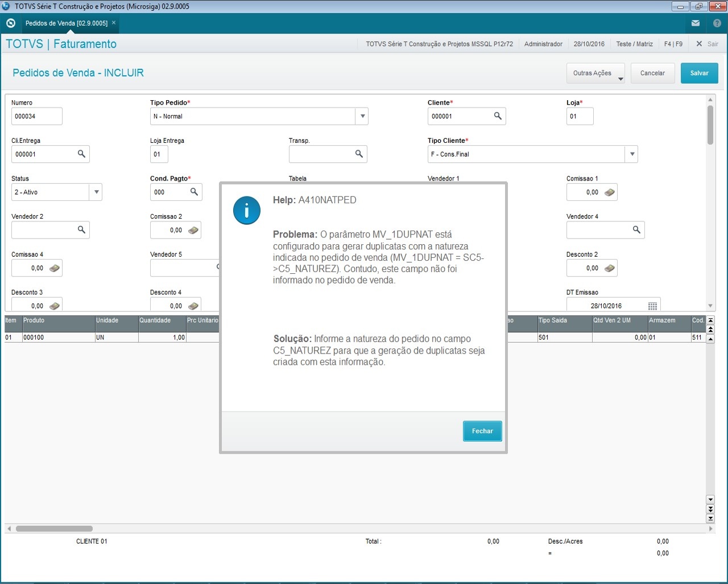This screenshot has height=584, width=728.
Task: Close the Pedidos de Venda tab
Action: 114,23
